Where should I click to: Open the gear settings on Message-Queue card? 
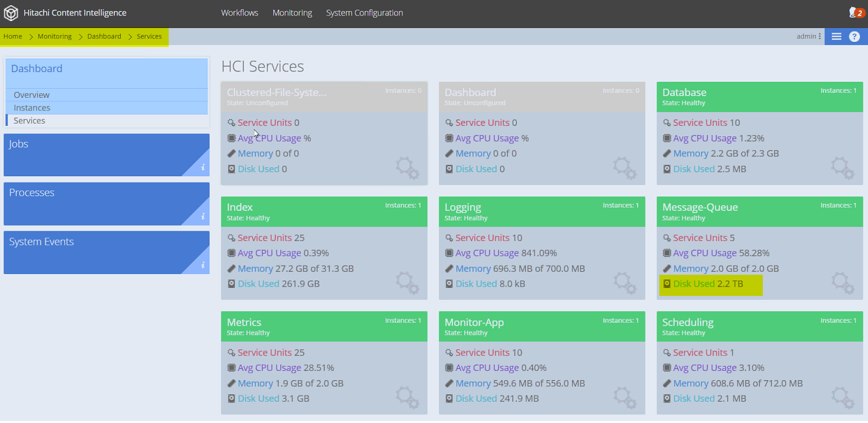[843, 283]
